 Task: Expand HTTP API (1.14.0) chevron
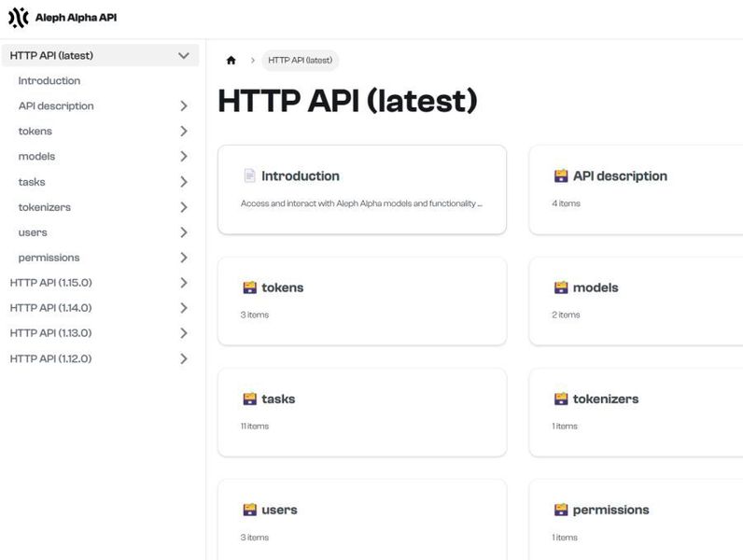184,308
